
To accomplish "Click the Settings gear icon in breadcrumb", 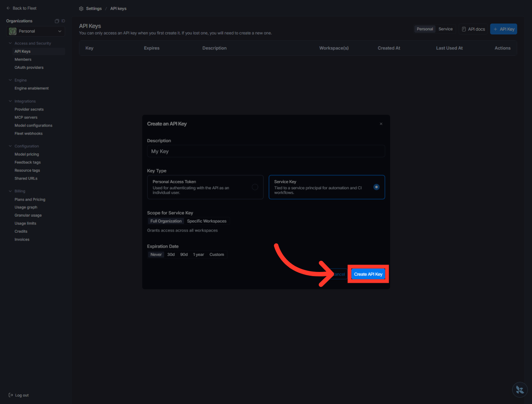I will tap(81, 9).
